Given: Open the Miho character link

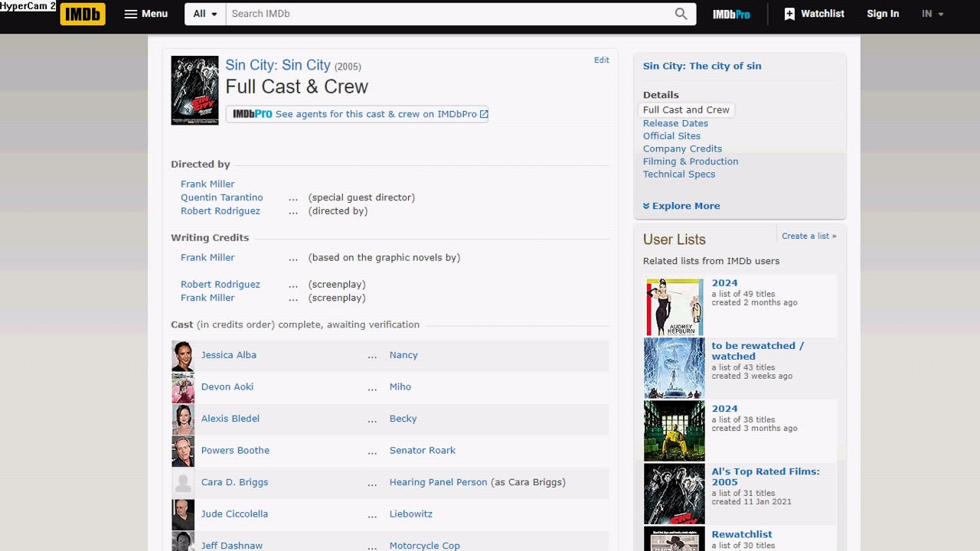Looking at the screenshot, I should (400, 386).
